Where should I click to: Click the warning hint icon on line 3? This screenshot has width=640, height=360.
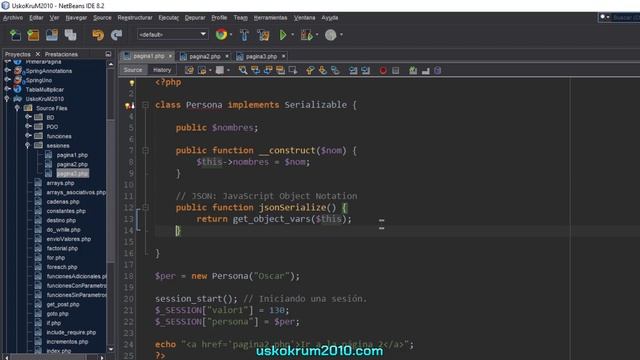(x=129, y=106)
